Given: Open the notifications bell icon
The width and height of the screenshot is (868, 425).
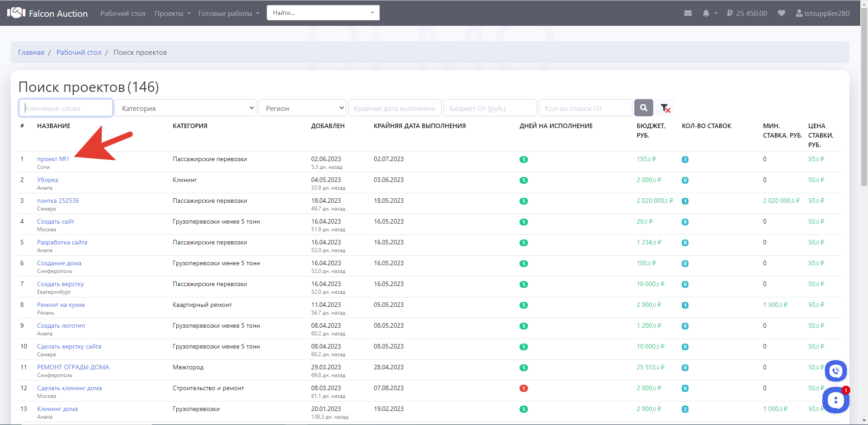Looking at the screenshot, I should pyautogui.click(x=706, y=13).
